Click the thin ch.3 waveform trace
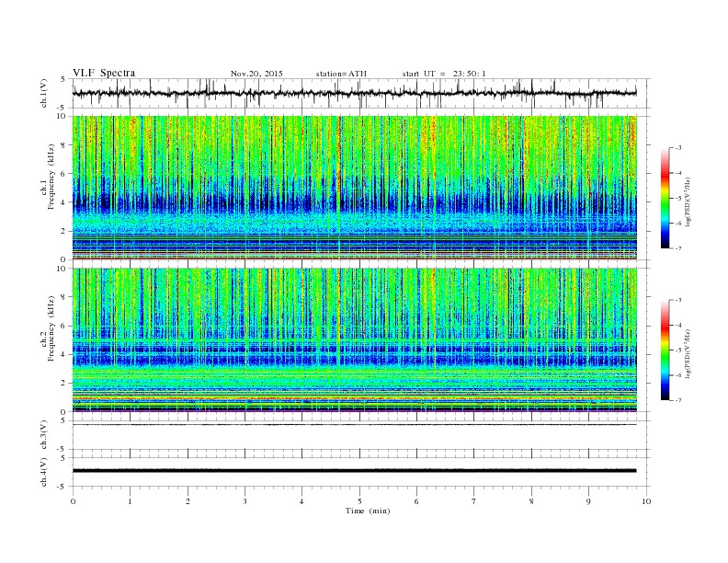 click(354, 425)
